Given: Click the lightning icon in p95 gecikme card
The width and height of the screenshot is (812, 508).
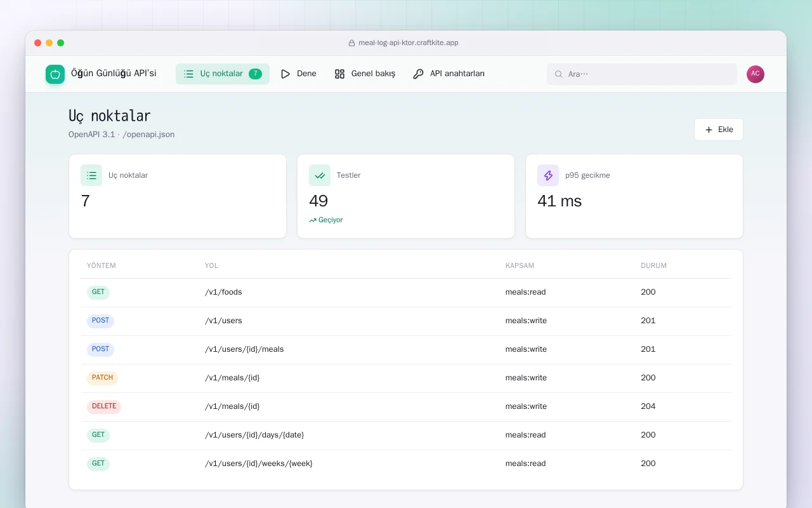Looking at the screenshot, I should tap(548, 175).
